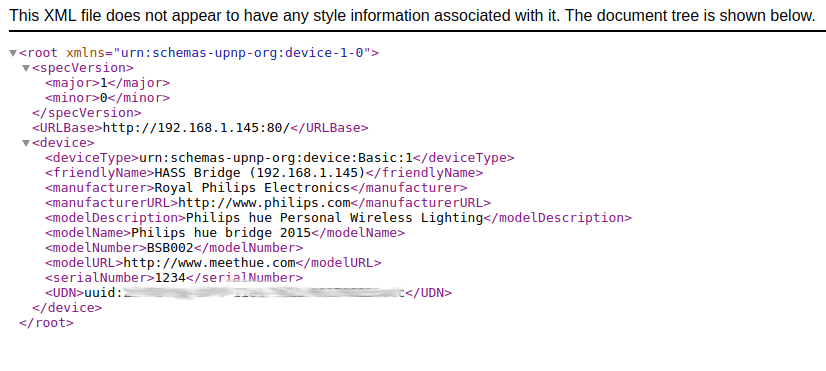Image resolution: width=826 pixels, height=371 pixels.
Task: Collapse the specVersion node arrow
Action: point(26,68)
